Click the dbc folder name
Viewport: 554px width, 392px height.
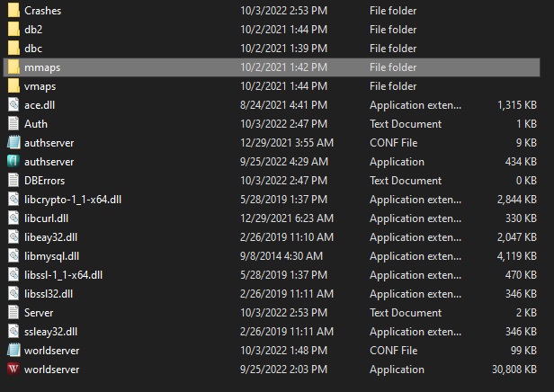33,49
